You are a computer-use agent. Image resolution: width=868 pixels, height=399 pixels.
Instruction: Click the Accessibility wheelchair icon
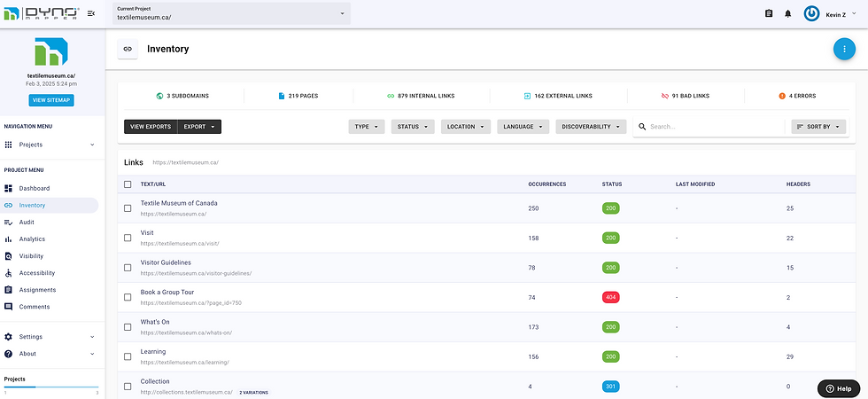8,273
